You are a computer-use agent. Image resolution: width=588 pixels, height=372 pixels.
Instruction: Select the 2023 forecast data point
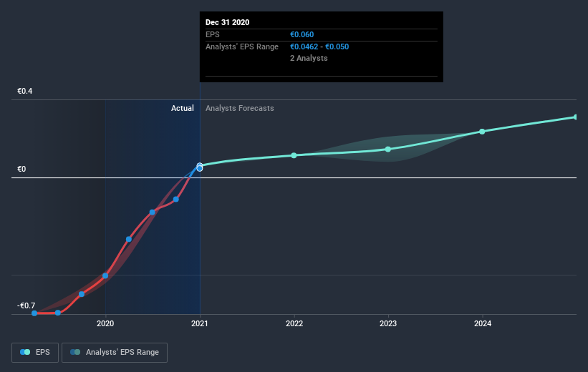click(x=388, y=149)
